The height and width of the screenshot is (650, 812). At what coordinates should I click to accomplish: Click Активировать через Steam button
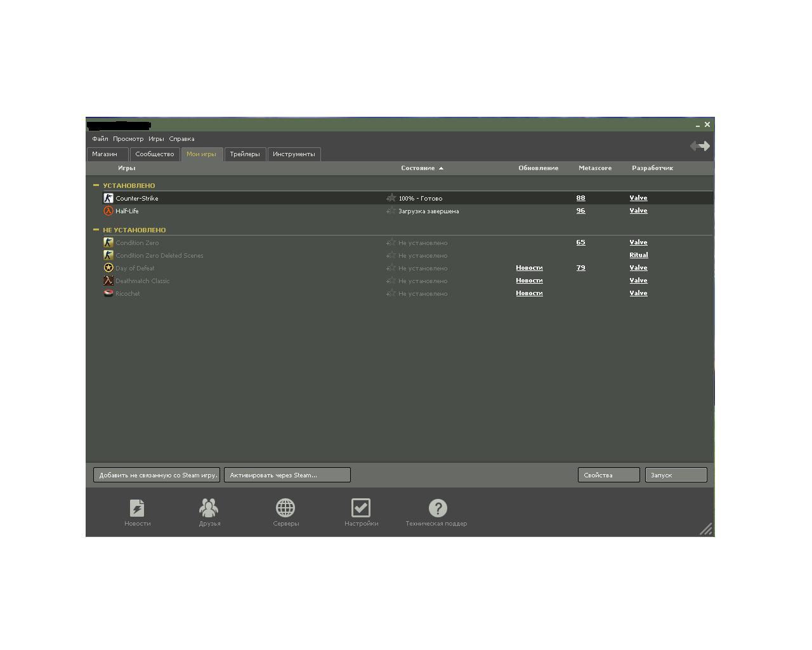287,475
